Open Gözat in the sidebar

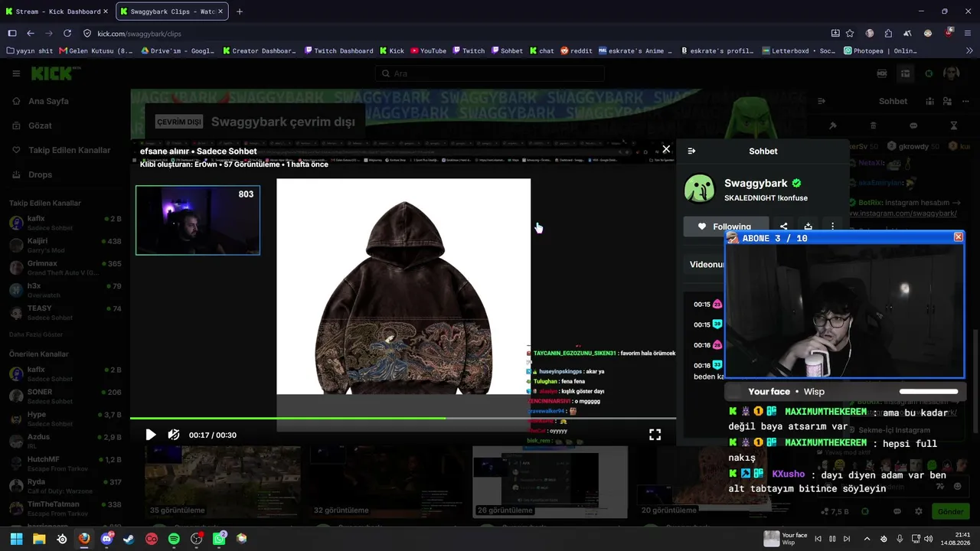pos(40,126)
